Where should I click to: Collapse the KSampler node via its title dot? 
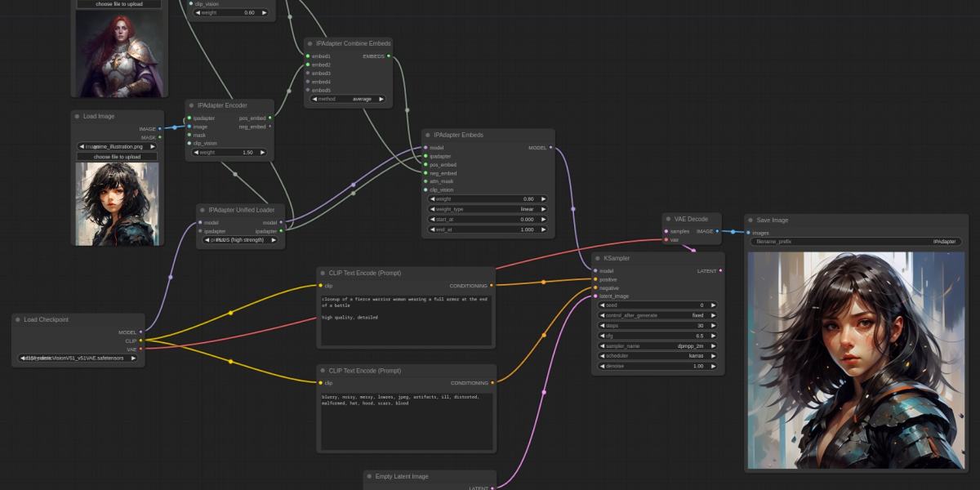click(598, 258)
